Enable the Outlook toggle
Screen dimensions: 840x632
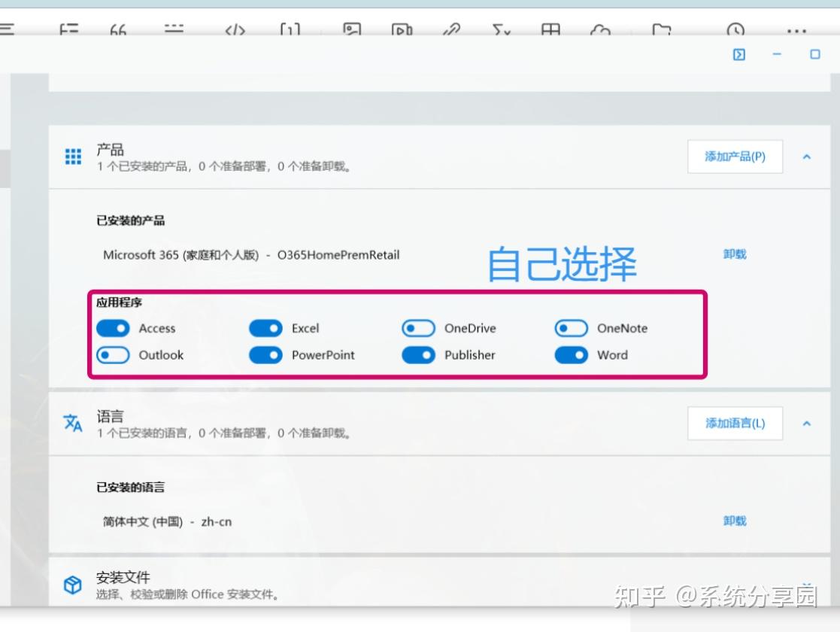pyautogui.click(x=113, y=355)
